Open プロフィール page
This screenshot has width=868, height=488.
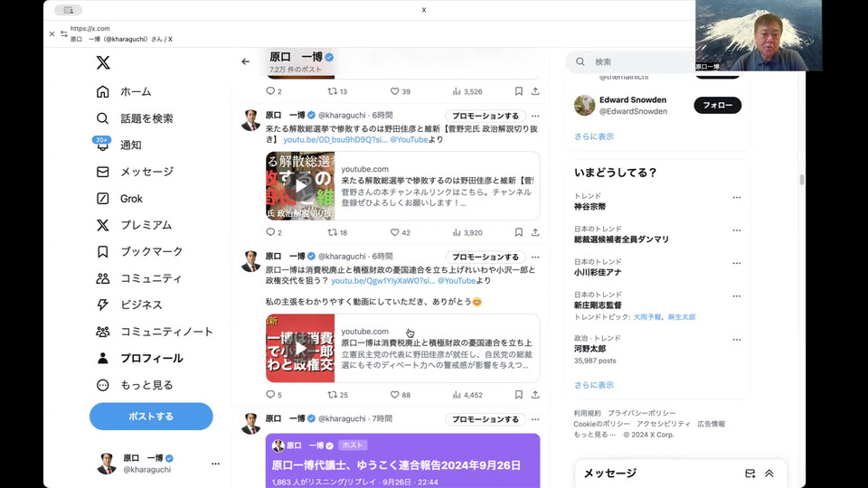pyautogui.click(x=139, y=359)
